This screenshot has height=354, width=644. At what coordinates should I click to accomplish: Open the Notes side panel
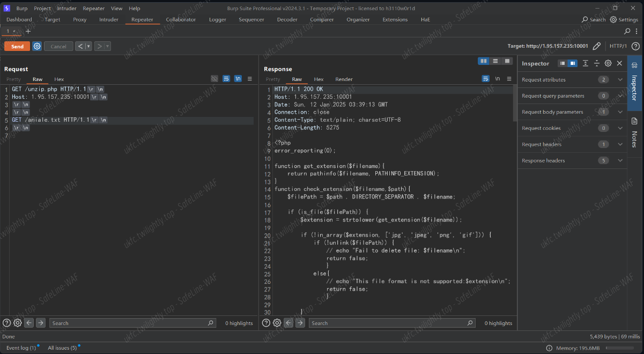(634, 133)
